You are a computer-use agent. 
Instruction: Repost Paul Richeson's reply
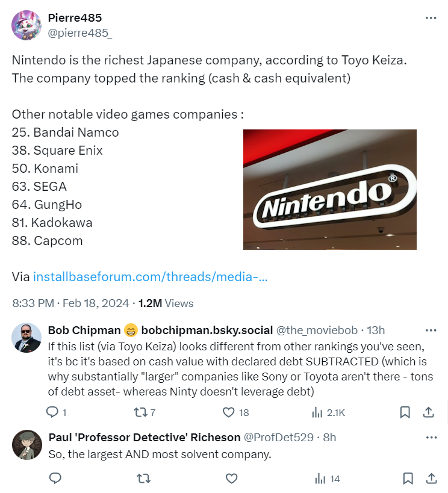[143, 479]
